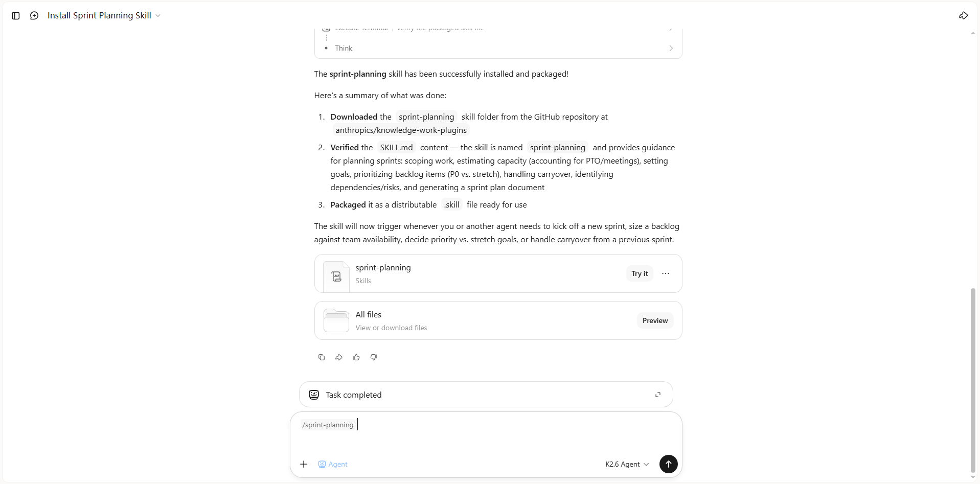980x484 pixels.
Task: Give thumbs up to the response
Action: (356, 357)
